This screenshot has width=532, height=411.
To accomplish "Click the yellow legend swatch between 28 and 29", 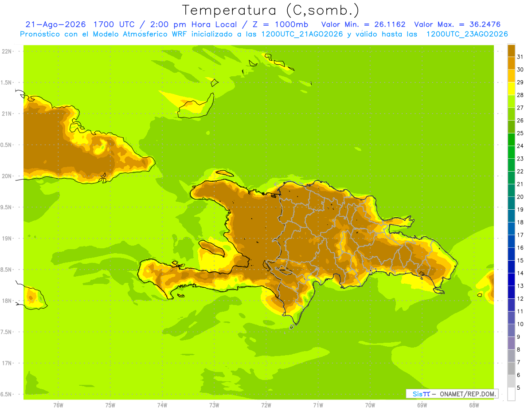I will (511, 88).
